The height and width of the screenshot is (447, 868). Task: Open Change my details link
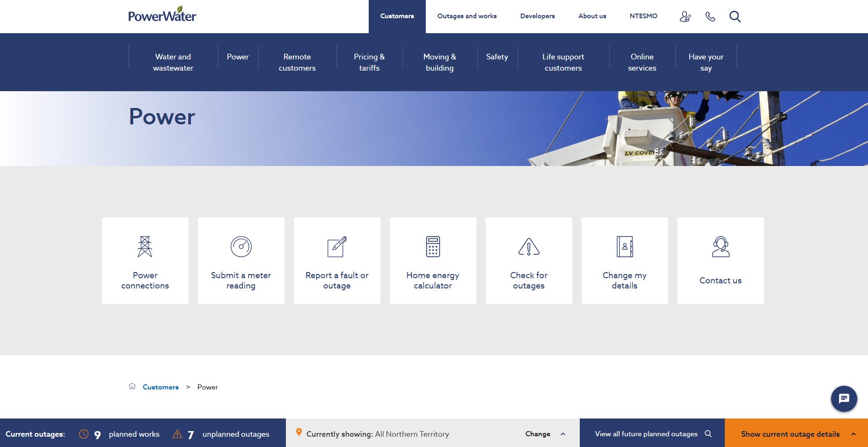pos(625,281)
